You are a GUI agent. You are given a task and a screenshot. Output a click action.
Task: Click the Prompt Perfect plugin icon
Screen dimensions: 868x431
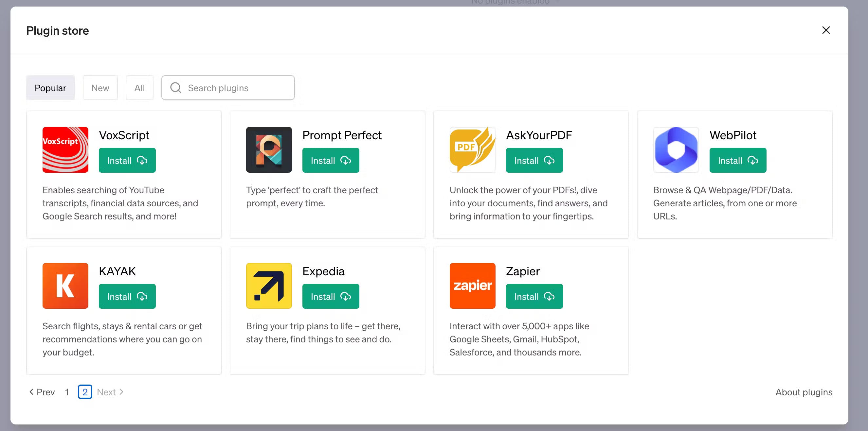[x=269, y=149]
